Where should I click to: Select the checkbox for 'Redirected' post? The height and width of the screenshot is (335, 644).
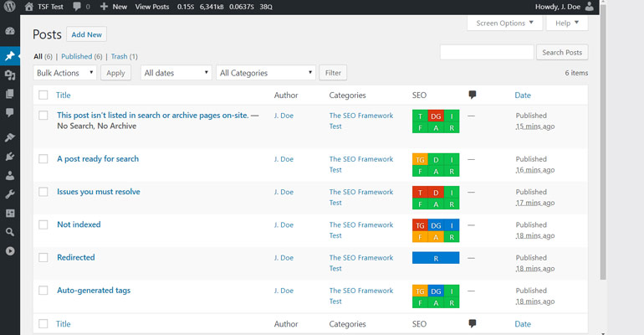coord(43,258)
